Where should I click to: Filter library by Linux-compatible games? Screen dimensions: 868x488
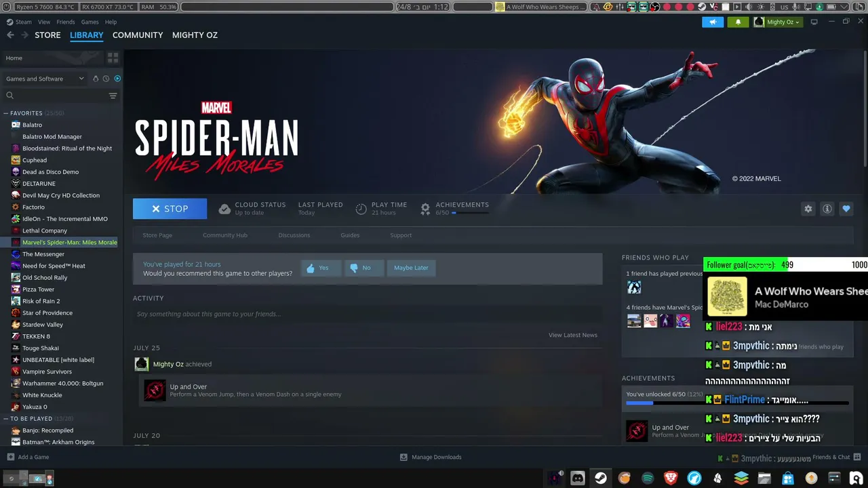coord(95,79)
